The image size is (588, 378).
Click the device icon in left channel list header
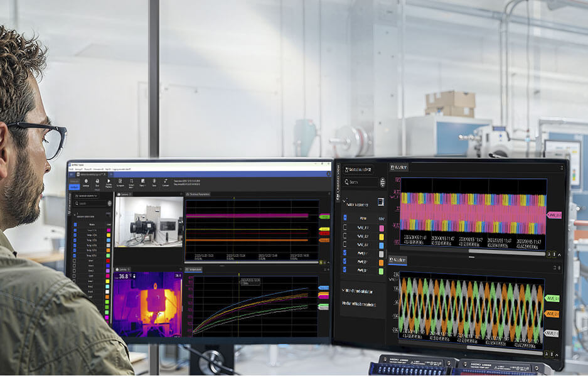tap(109, 215)
